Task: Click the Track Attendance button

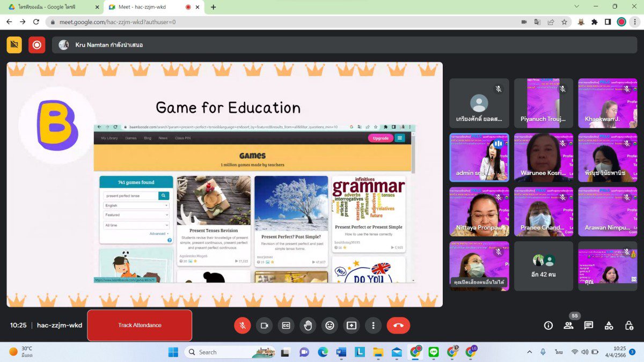Action: (140, 325)
